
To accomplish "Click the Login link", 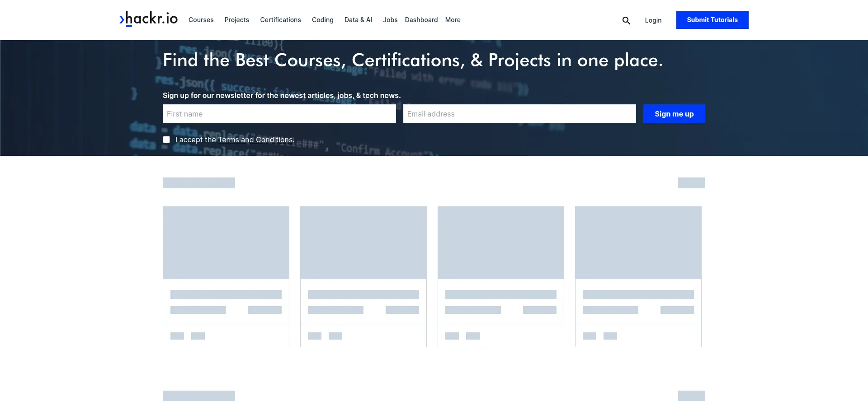I will pyautogui.click(x=653, y=20).
